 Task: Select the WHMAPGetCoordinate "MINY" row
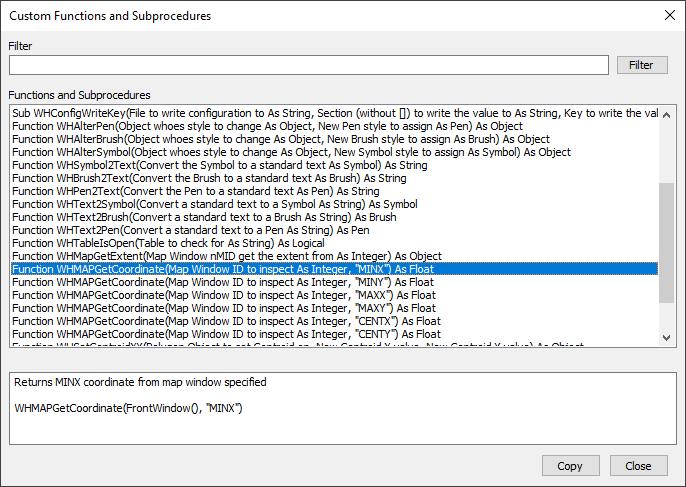coord(335,282)
